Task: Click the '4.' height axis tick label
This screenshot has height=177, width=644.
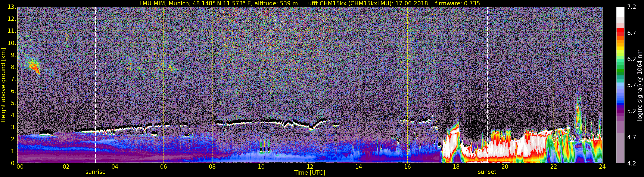Action: point(13,115)
